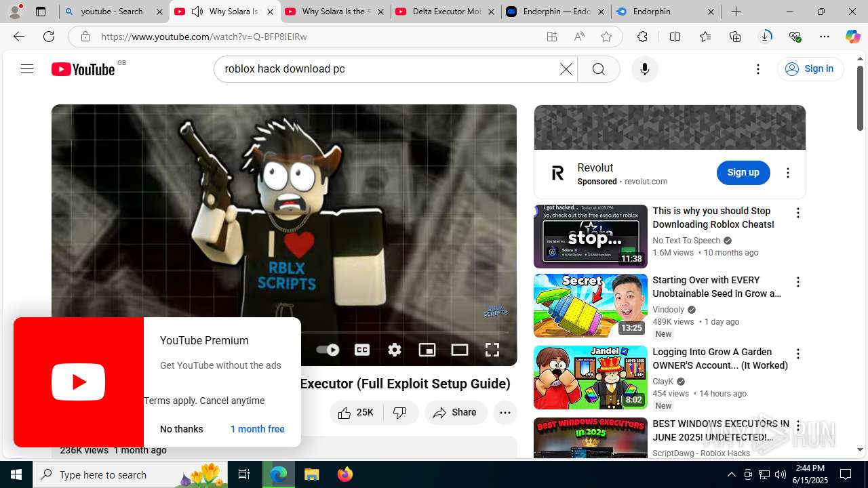The height and width of the screenshot is (488, 868).
Task: Enable miniplayer mode
Action: (x=427, y=350)
